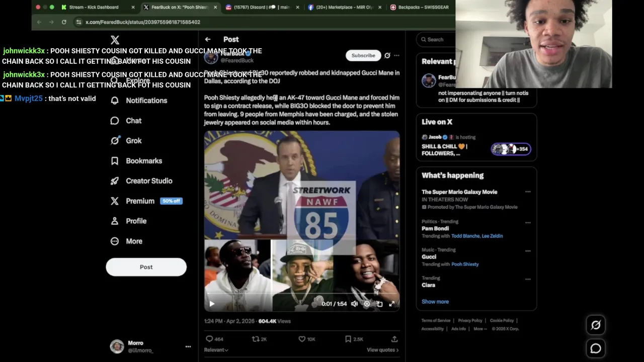Open Cookie Policy footer link
Viewport: 644px width, 362px height.
(502, 321)
